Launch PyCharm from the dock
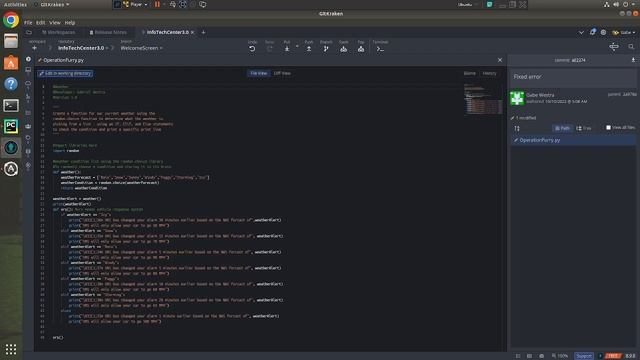Viewport: 640px width, 360px height. coord(11,126)
